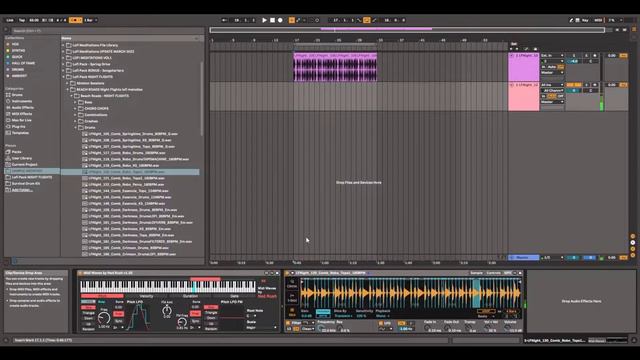Select the Master track header

click(x=524, y=258)
